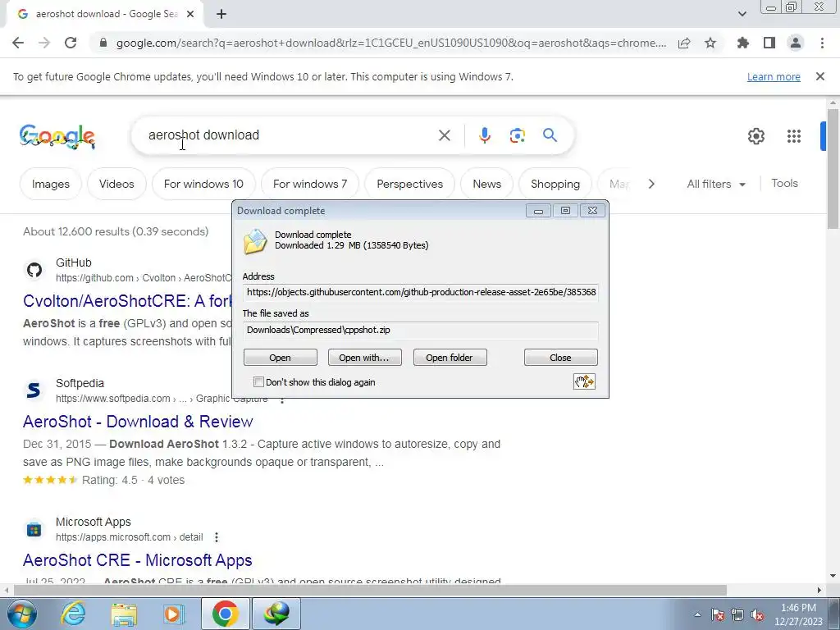Click the Open with... button
Screen dimensions: 840x630
(364, 358)
